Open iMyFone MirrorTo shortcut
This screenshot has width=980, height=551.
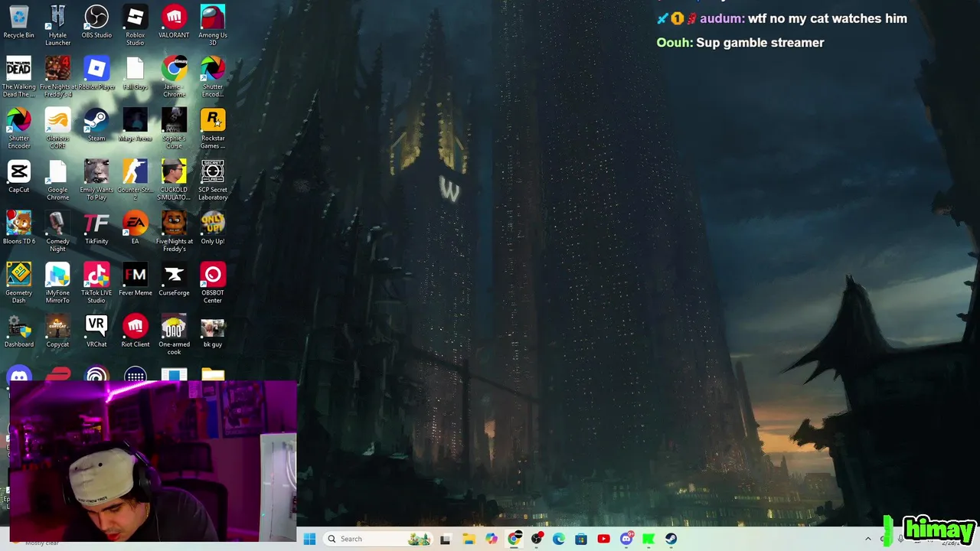tap(57, 282)
